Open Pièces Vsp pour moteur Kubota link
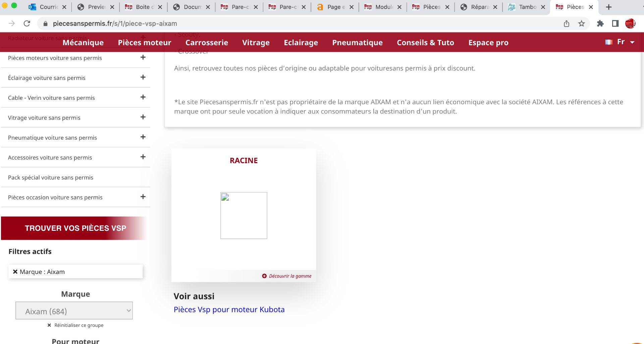 pos(229,309)
